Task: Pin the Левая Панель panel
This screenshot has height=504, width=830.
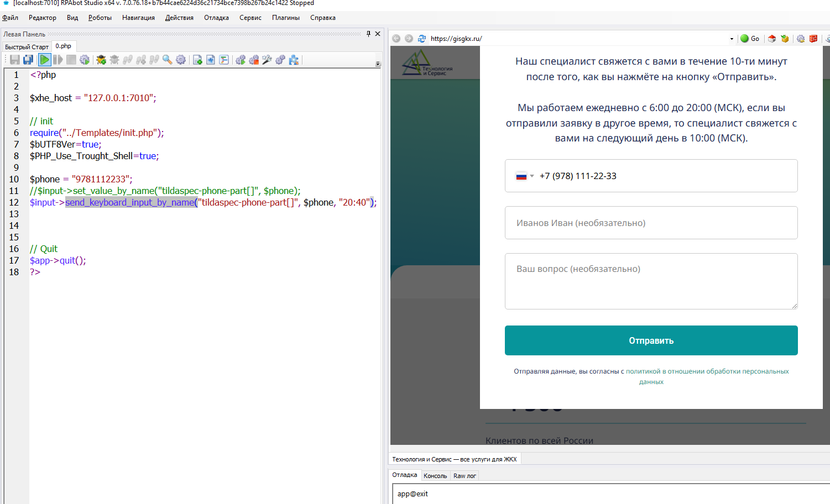Action: (x=368, y=34)
